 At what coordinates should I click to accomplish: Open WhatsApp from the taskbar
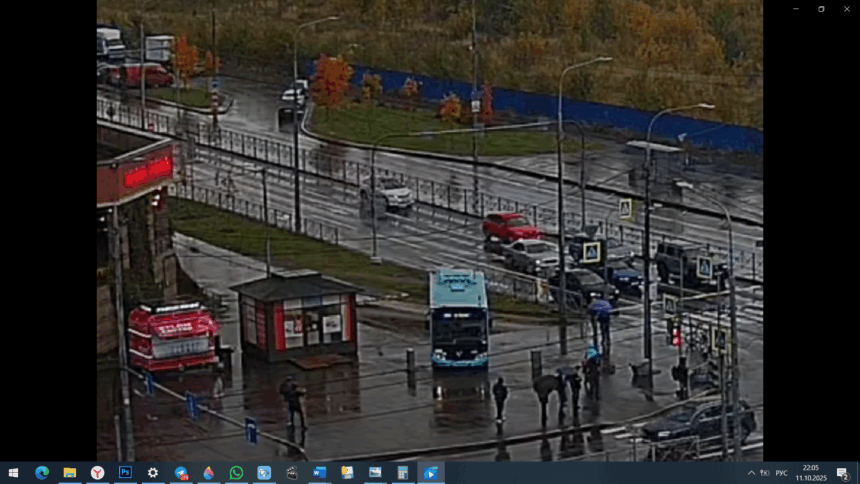point(236,473)
